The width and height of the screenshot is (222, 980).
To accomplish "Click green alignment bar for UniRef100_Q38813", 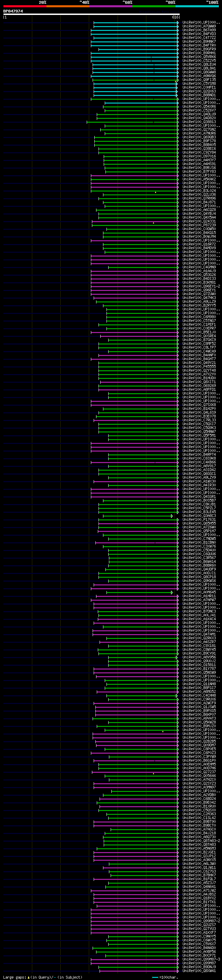I will point(133,122).
